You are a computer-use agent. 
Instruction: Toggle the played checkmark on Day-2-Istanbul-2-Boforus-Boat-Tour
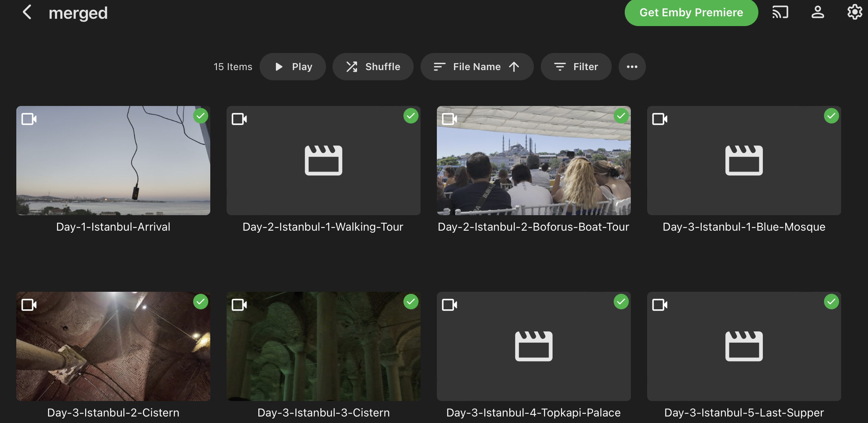pyautogui.click(x=621, y=116)
